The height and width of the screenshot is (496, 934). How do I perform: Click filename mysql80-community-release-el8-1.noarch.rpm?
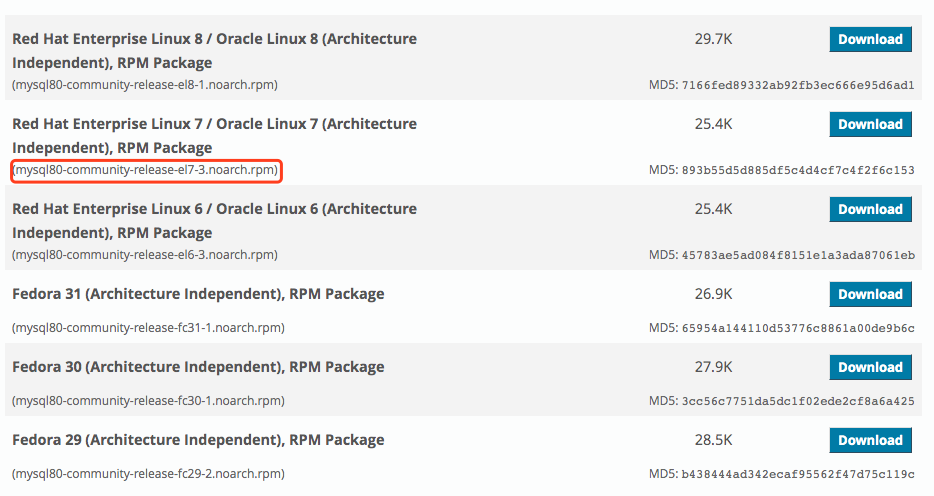145,85
